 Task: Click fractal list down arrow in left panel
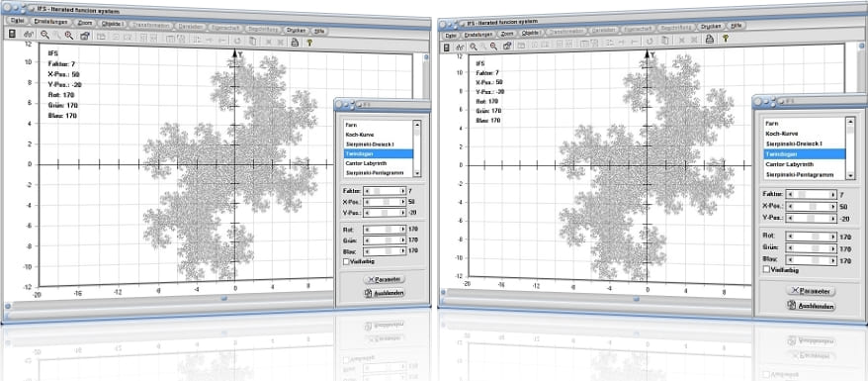[x=417, y=172]
